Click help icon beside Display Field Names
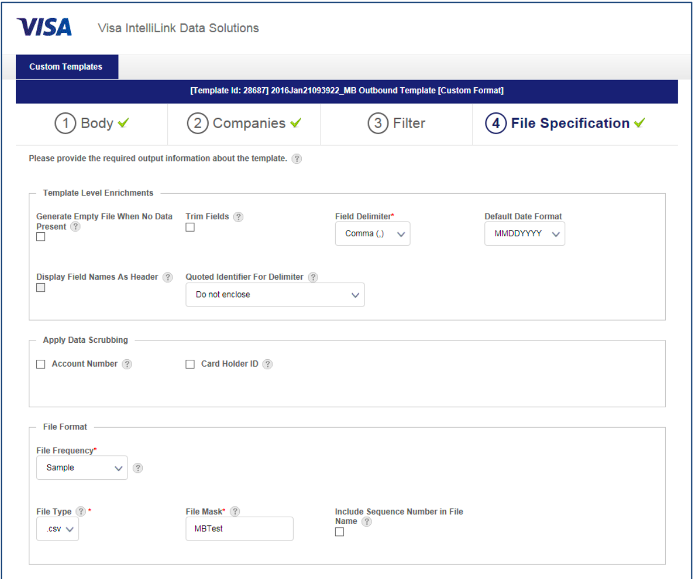Image resolution: width=694 pixels, height=580 pixels. coord(166,277)
